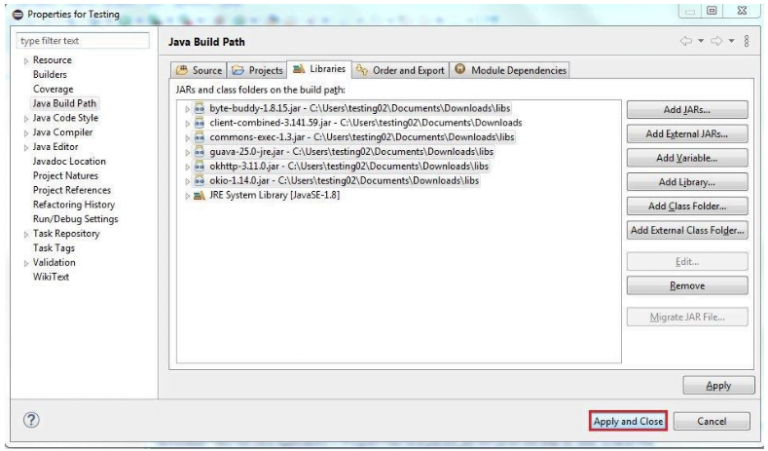
Task: Expand the guava-25.0-jre.jar entry
Action: click(x=187, y=153)
